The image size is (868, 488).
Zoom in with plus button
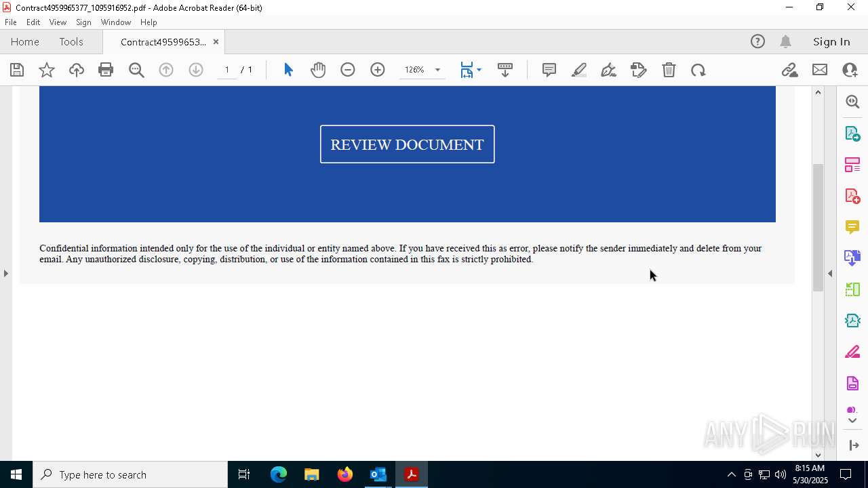378,70
